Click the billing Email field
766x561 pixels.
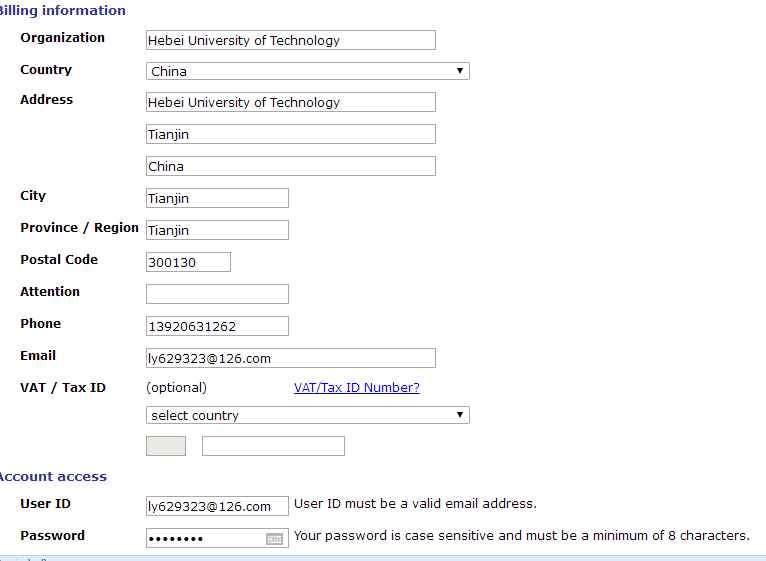coord(290,358)
